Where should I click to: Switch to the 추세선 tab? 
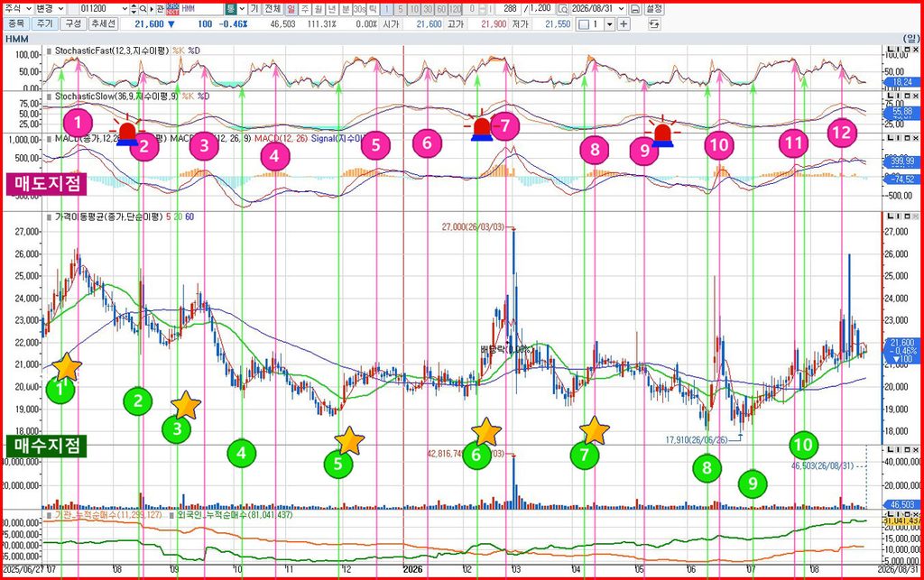pyautogui.click(x=104, y=24)
